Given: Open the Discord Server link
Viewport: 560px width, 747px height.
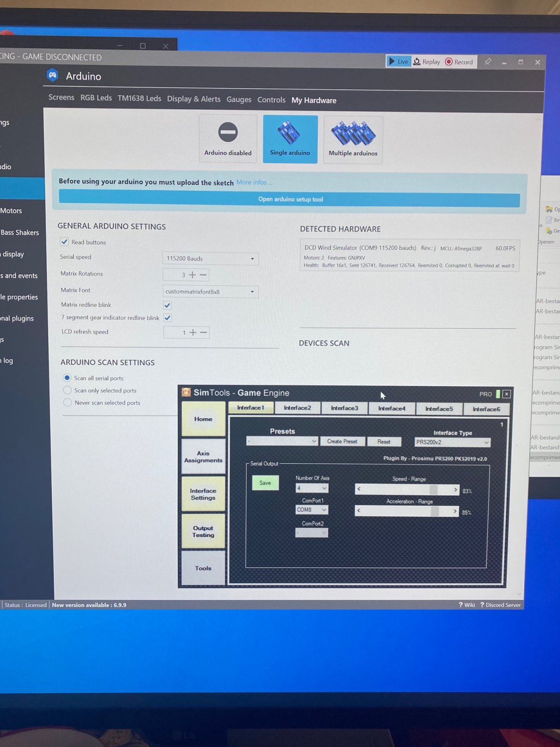Looking at the screenshot, I should click(x=501, y=605).
